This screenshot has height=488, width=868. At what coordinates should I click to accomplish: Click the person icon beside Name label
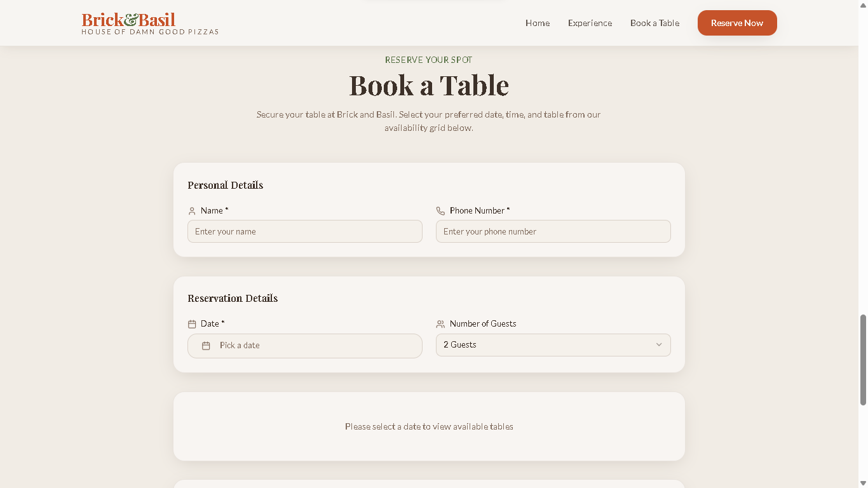point(192,211)
